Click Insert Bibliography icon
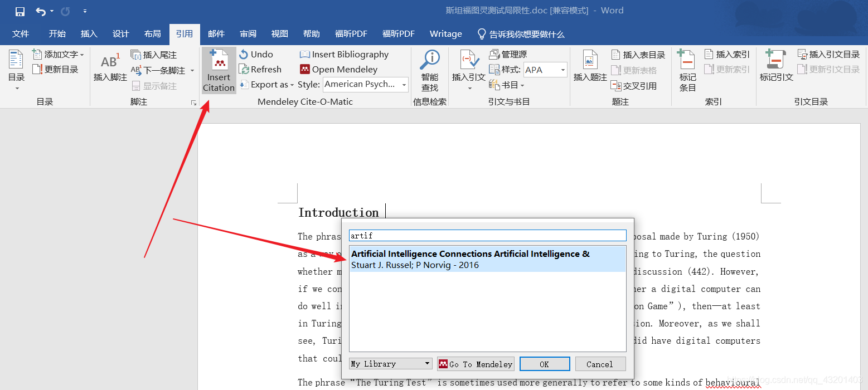 pos(304,55)
